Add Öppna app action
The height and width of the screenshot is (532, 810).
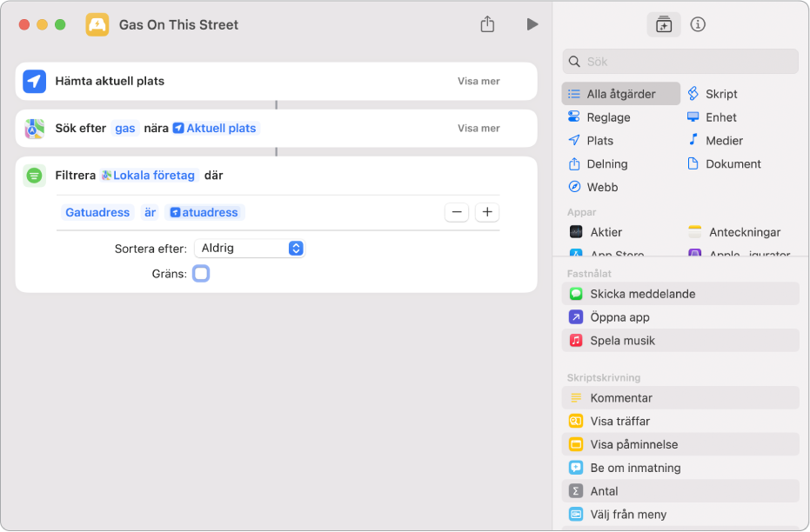pyautogui.click(x=680, y=316)
